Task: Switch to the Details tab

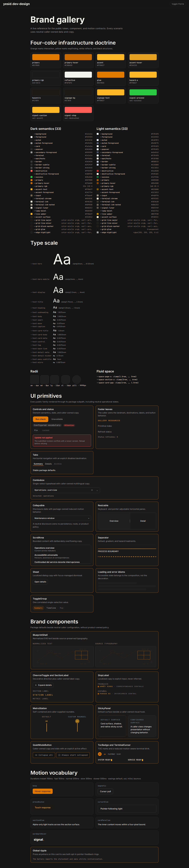Action: click(49, 464)
